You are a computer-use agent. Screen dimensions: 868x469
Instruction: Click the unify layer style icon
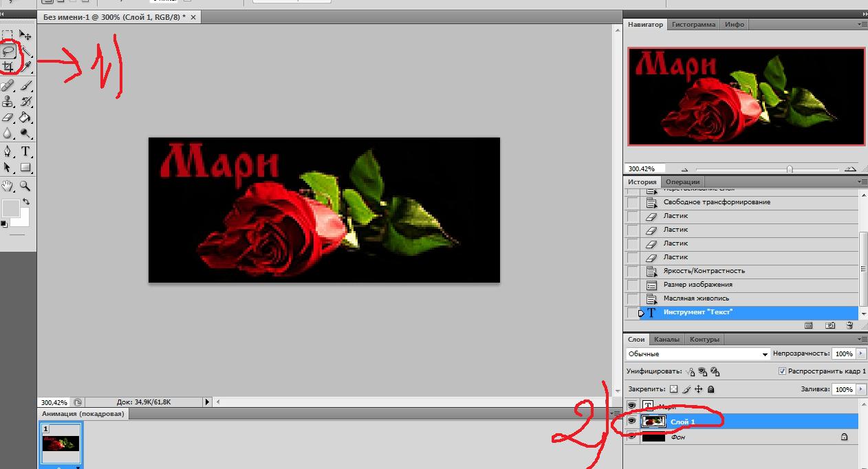pos(715,371)
